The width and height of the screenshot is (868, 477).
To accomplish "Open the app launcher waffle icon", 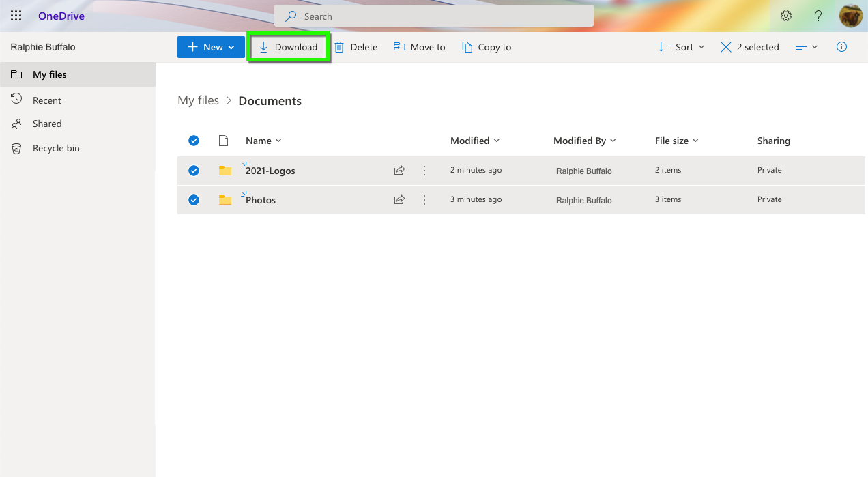I will click(16, 16).
